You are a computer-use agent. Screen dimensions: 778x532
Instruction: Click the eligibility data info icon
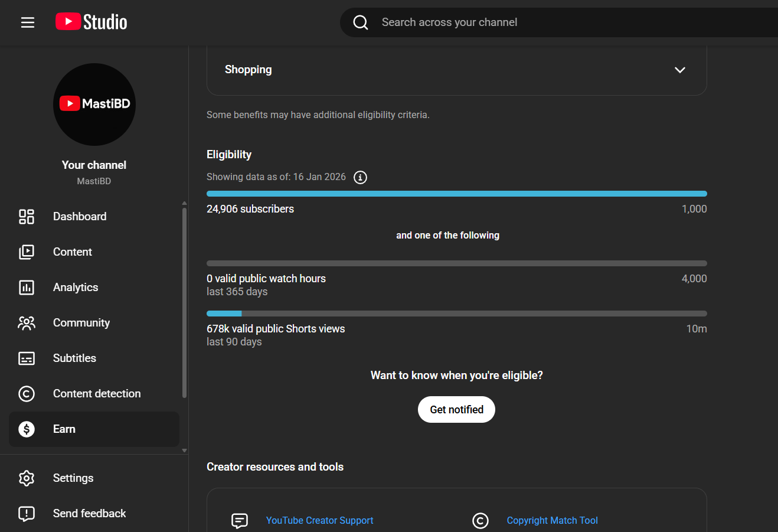(360, 177)
